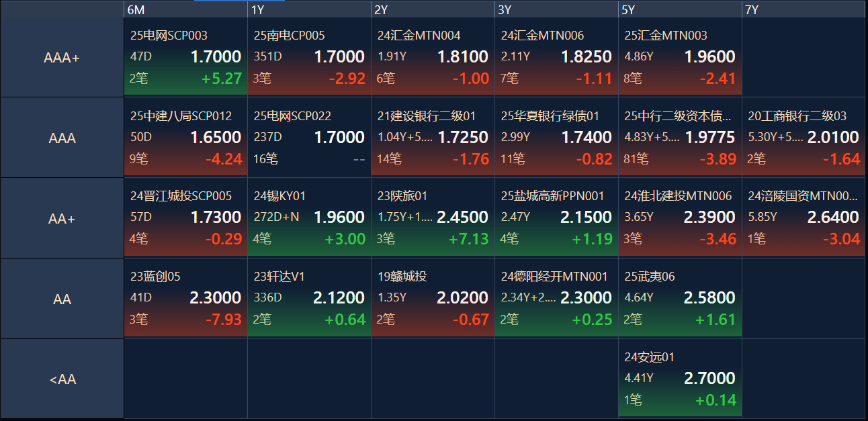The image size is (868, 421).
Task: Click the 24汇金MTN004 bond cell
Action: pos(433,57)
